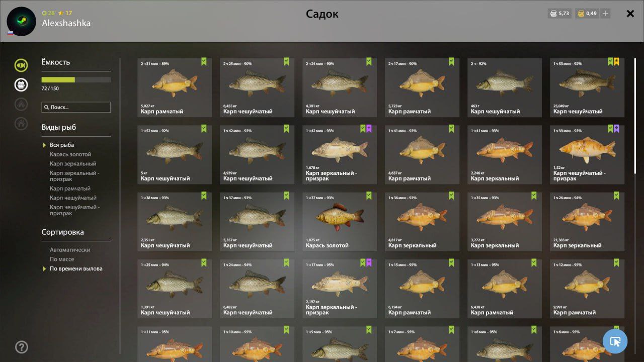
Task: Click the capacity progress bar
Action: [76, 79]
